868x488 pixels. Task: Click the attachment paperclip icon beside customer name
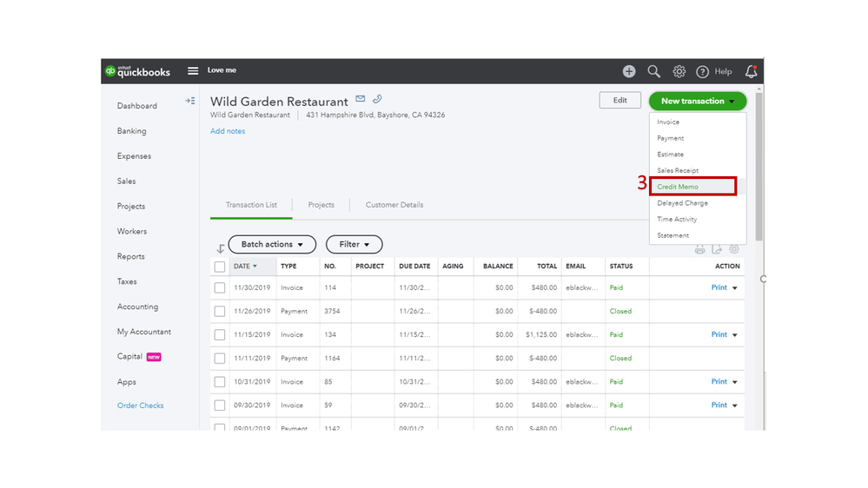point(377,98)
